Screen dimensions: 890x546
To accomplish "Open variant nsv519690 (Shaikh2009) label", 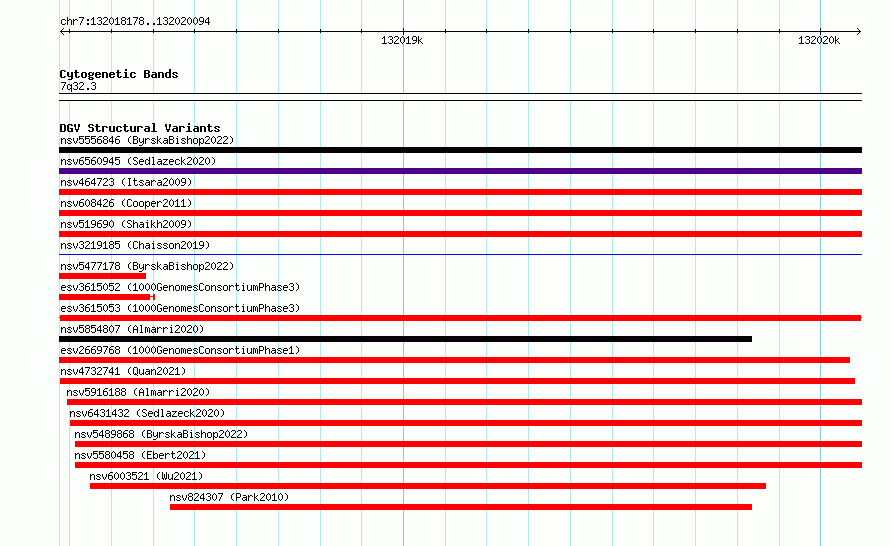I will pos(126,224).
